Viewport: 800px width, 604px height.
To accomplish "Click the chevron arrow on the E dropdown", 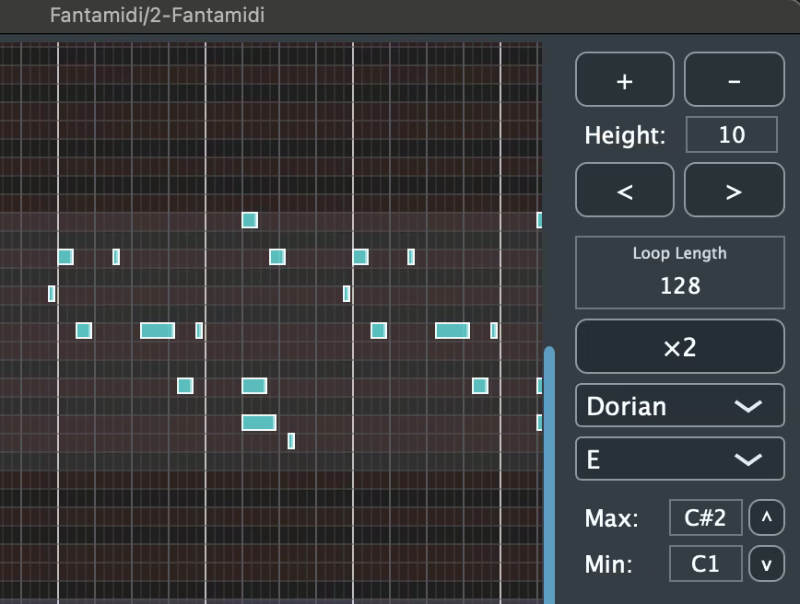I will (x=749, y=459).
